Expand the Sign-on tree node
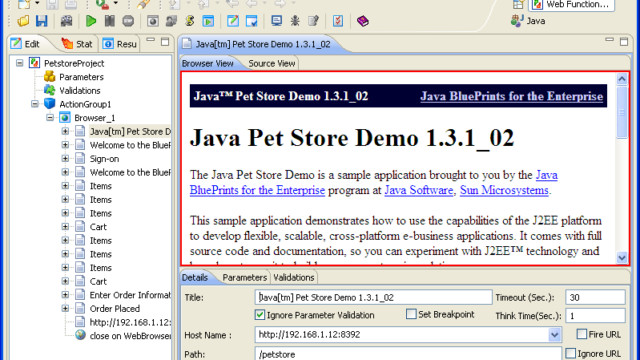 coord(65,158)
